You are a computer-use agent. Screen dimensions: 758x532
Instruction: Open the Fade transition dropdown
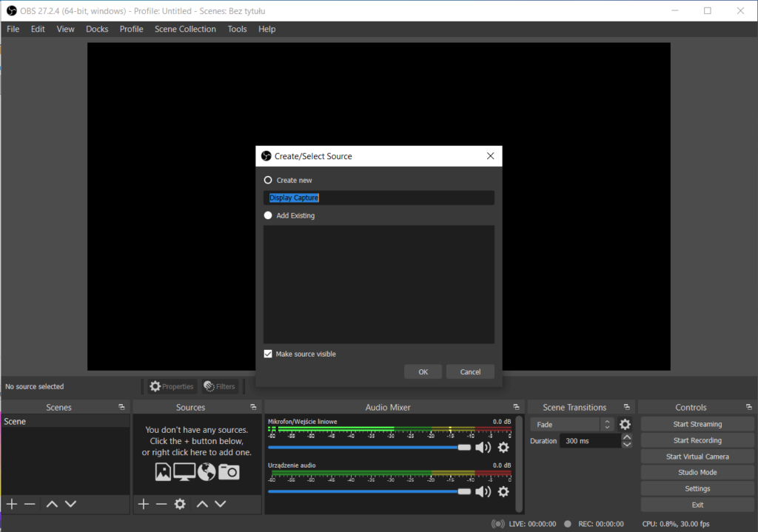coord(572,424)
